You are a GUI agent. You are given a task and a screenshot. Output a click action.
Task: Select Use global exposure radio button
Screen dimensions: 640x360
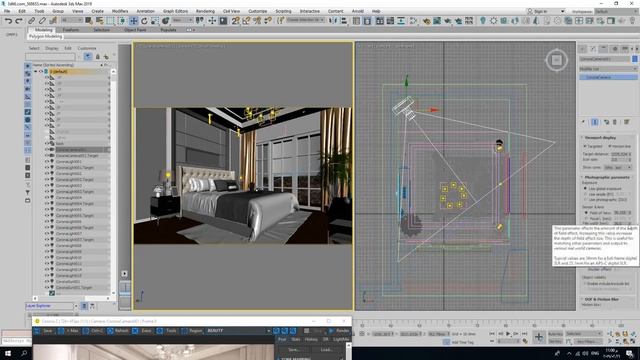coord(586,189)
